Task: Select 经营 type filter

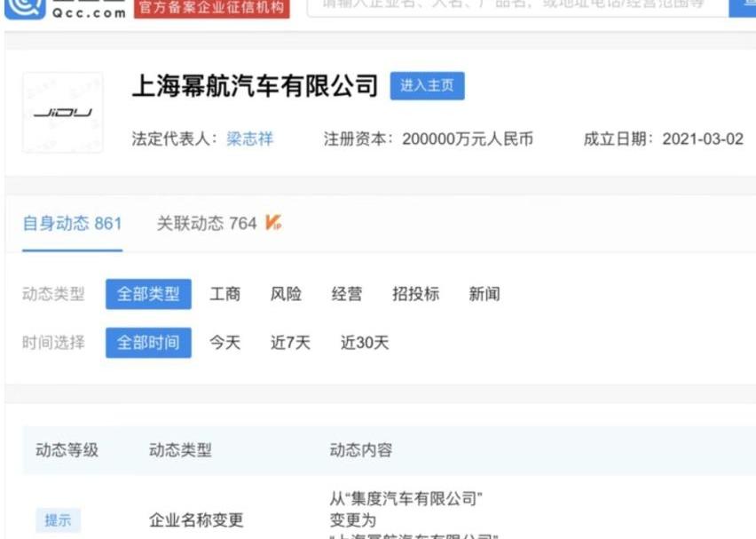Action: (347, 295)
